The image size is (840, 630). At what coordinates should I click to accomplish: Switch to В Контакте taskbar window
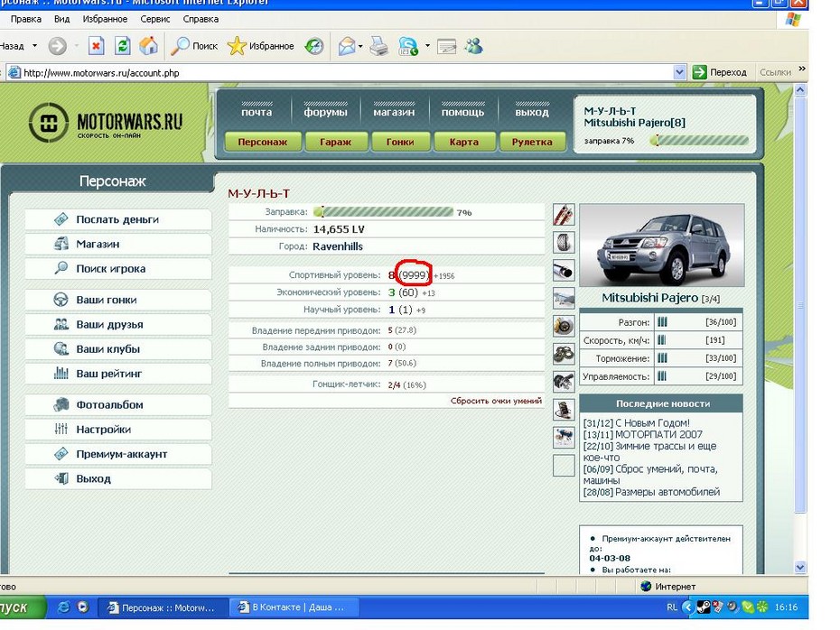(x=294, y=607)
